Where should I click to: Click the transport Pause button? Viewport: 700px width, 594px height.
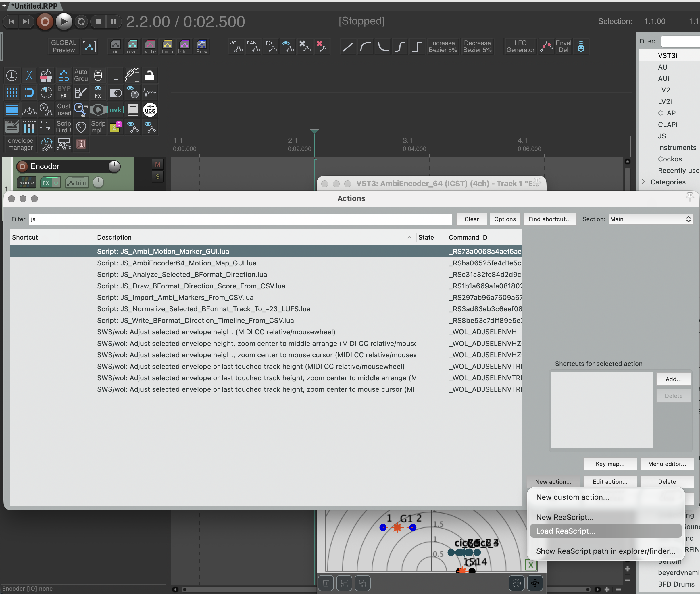(x=114, y=22)
